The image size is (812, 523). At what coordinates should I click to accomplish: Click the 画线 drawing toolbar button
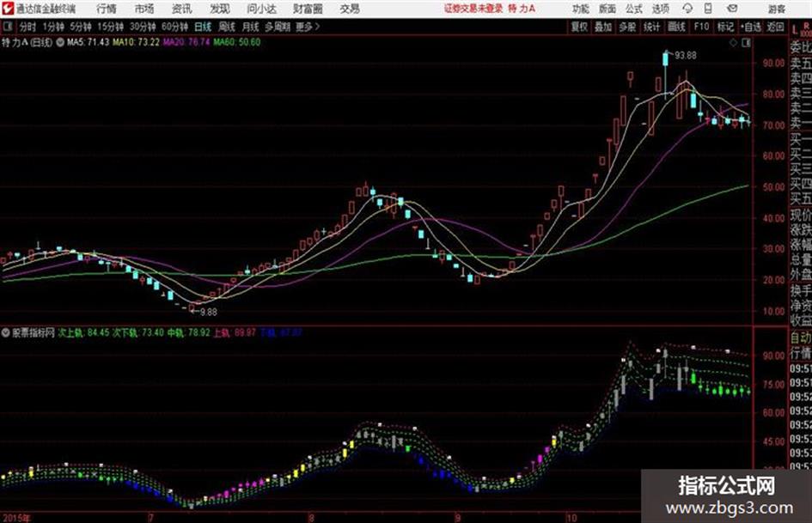(676, 27)
